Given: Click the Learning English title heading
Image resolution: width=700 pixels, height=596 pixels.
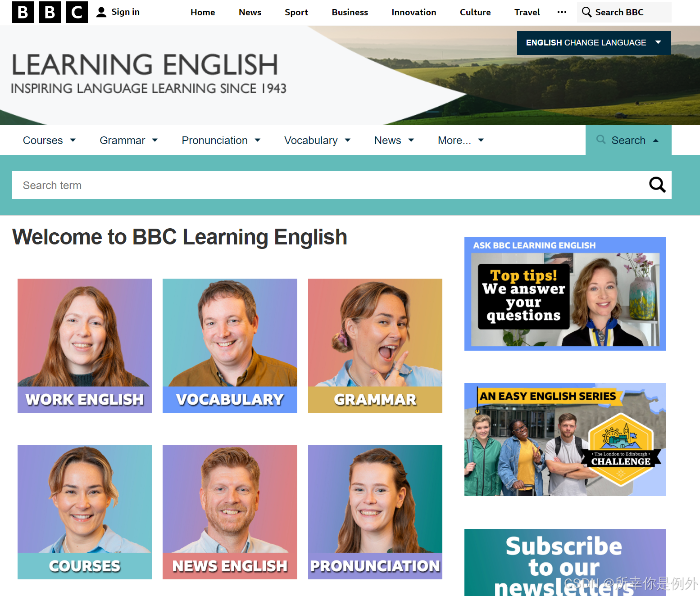Looking at the screenshot, I should point(145,65).
